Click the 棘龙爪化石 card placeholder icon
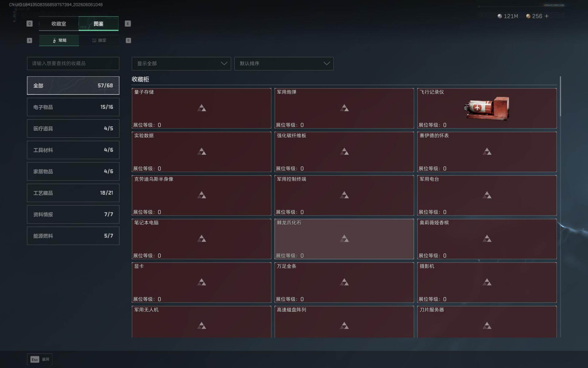Screen dimensions: 588x368 click(x=344, y=238)
